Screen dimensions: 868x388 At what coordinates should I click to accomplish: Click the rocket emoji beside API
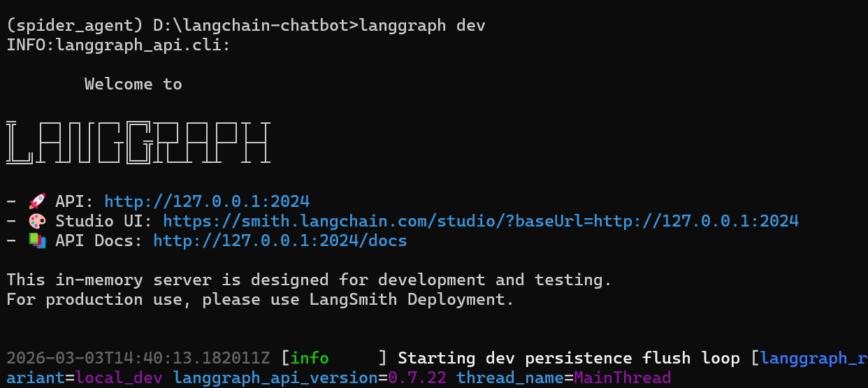coord(37,202)
